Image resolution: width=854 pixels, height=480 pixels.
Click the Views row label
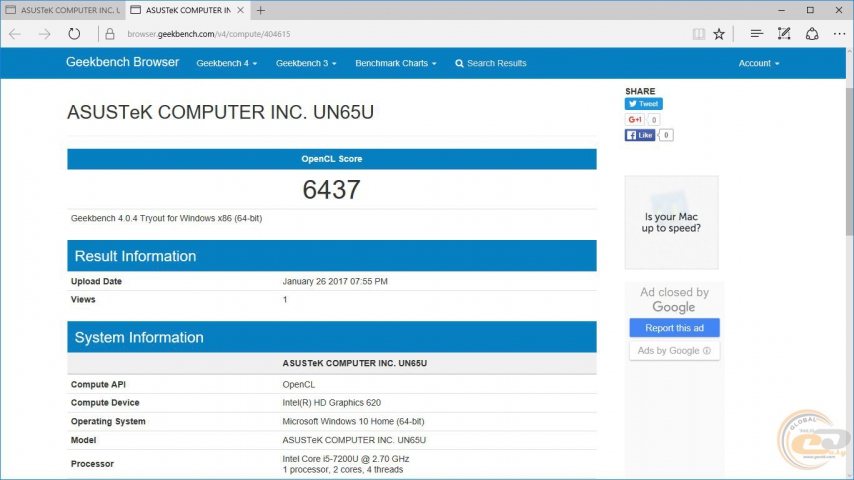(83, 299)
